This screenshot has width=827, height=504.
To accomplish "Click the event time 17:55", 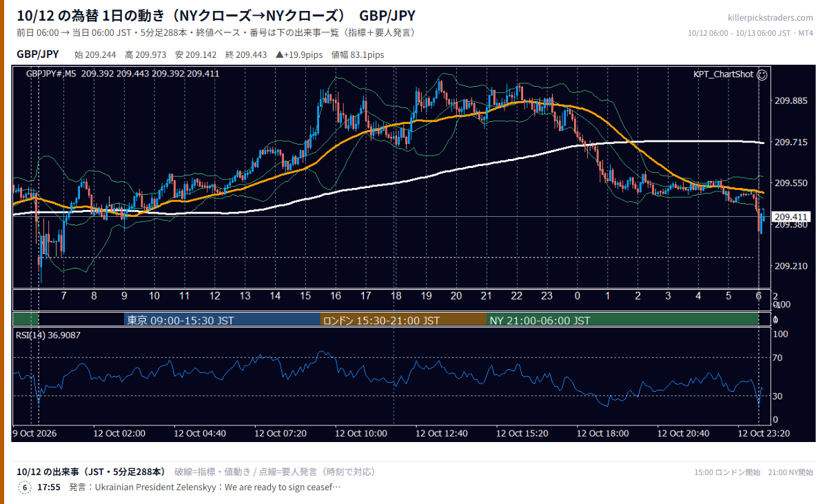I will point(49,487).
